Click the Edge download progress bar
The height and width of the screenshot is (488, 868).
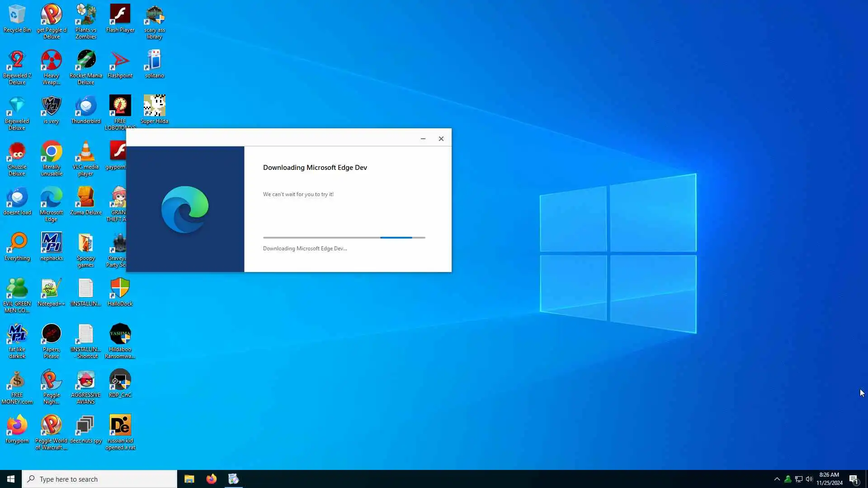point(344,237)
